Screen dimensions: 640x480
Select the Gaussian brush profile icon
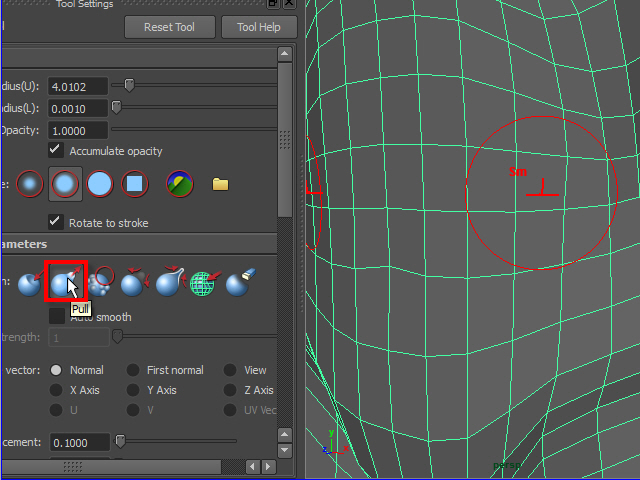click(x=31, y=184)
